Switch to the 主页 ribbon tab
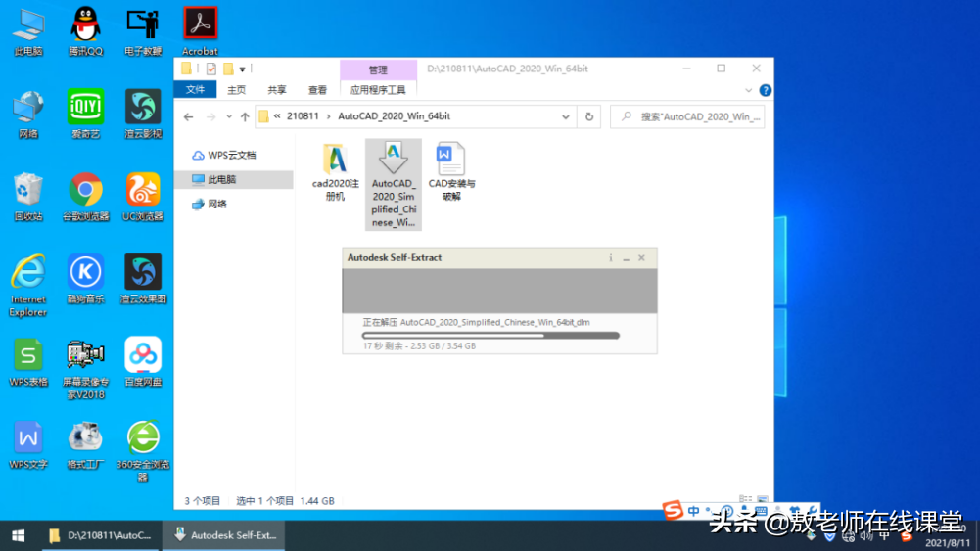Image resolution: width=980 pixels, height=551 pixels. (x=236, y=90)
